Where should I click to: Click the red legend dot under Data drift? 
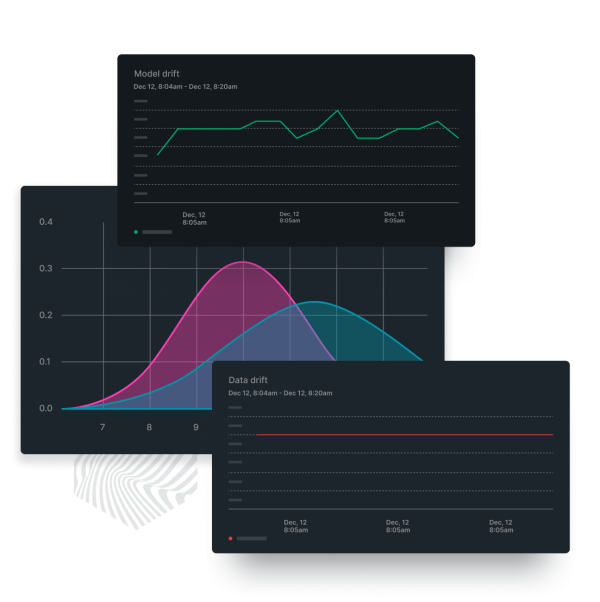230,538
